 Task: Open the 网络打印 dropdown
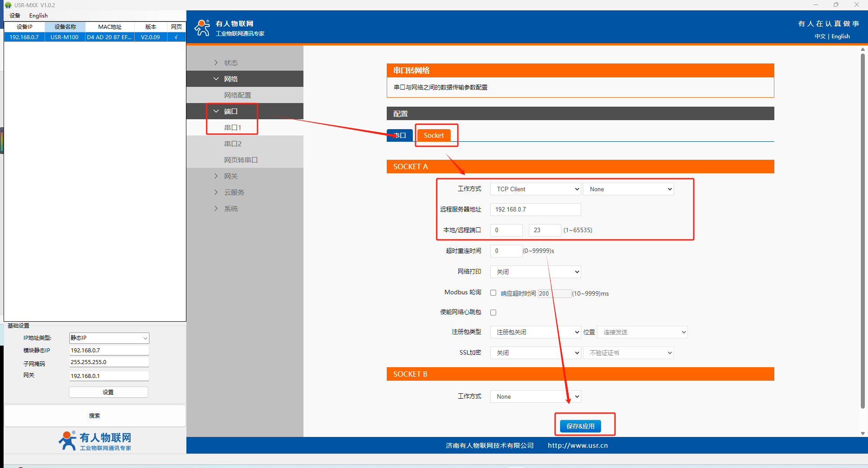535,272
